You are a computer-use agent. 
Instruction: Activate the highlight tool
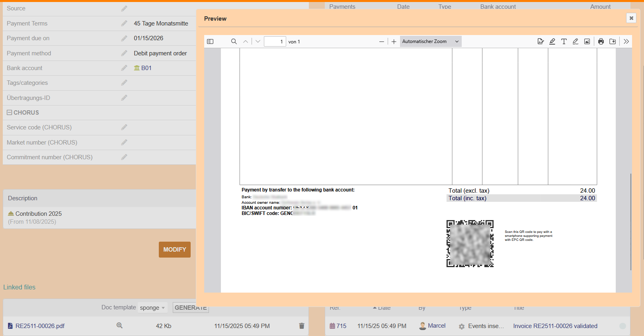[552, 41]
